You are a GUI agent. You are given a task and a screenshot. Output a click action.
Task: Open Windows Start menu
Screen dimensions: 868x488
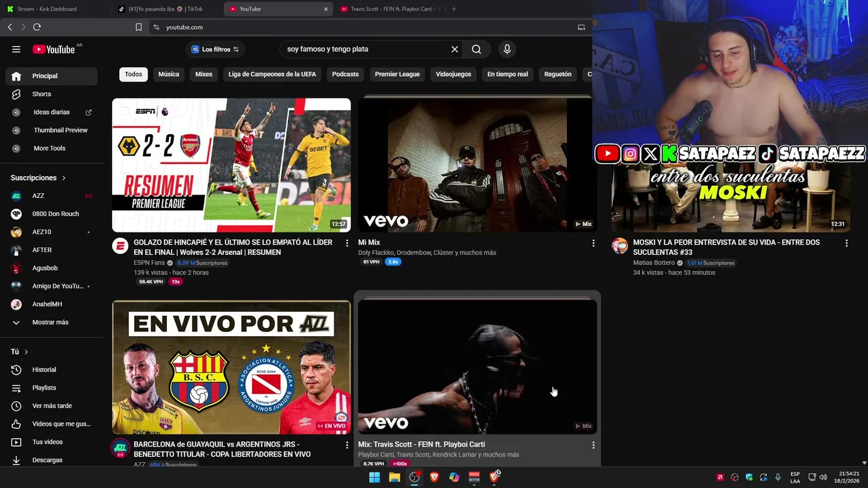pos(374,477)
